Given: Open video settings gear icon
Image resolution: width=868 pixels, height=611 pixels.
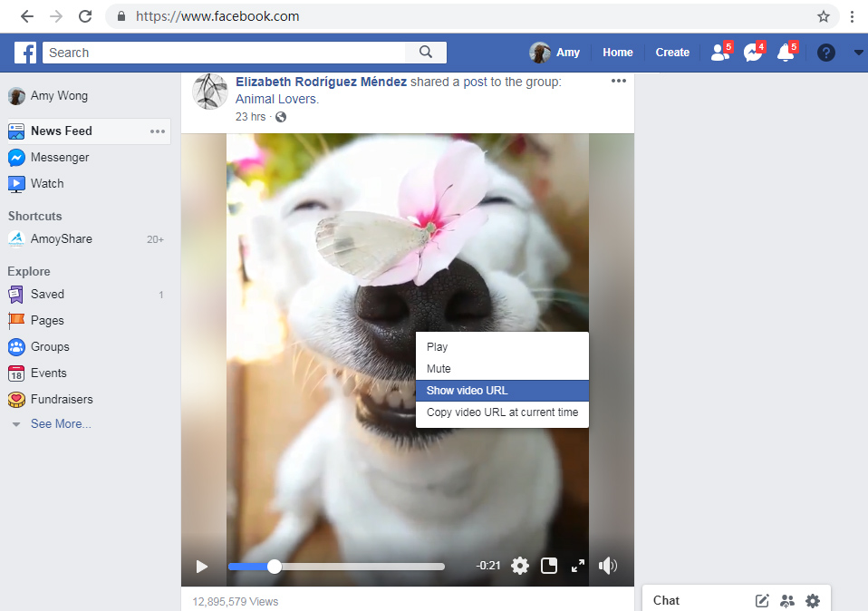Looking at the screenshot, I should click(520, 566).
